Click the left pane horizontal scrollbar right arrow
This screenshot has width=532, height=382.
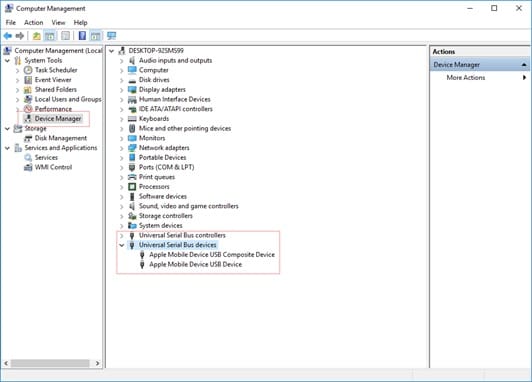pos(98,363)
